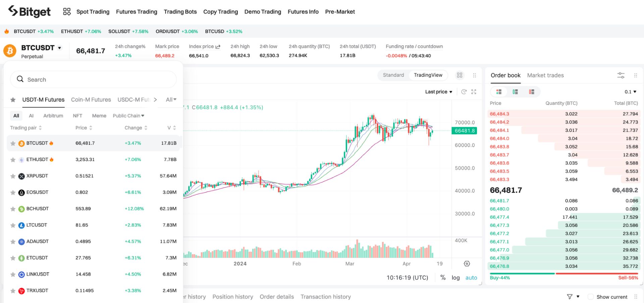Enable the Show current checkbox
This screenshot has width=644, height=303.
(591, 297)
